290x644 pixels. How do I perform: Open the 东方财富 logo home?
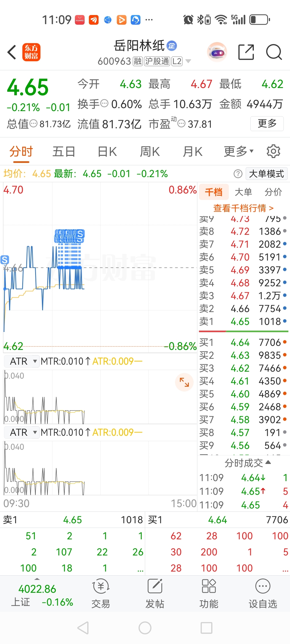click(x=31, y=52)
